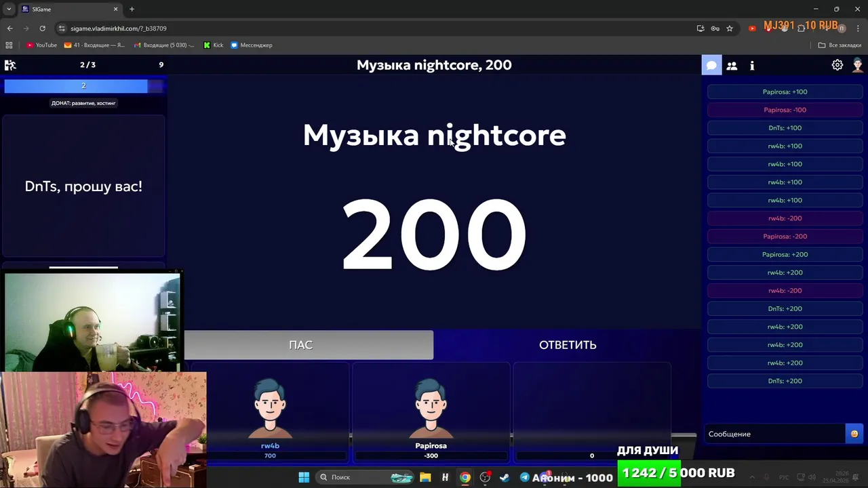Open the Kick bookmark

click(x=214, y=45)
